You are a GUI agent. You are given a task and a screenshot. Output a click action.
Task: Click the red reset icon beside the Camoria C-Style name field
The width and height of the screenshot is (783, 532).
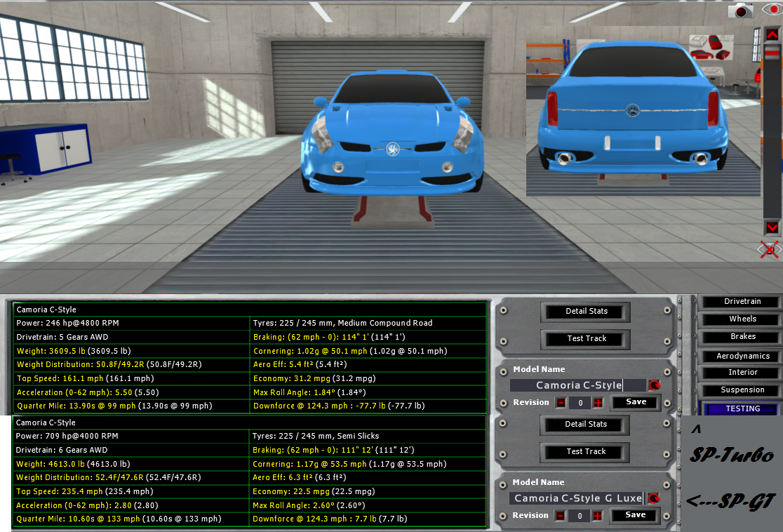click(654, 385)
